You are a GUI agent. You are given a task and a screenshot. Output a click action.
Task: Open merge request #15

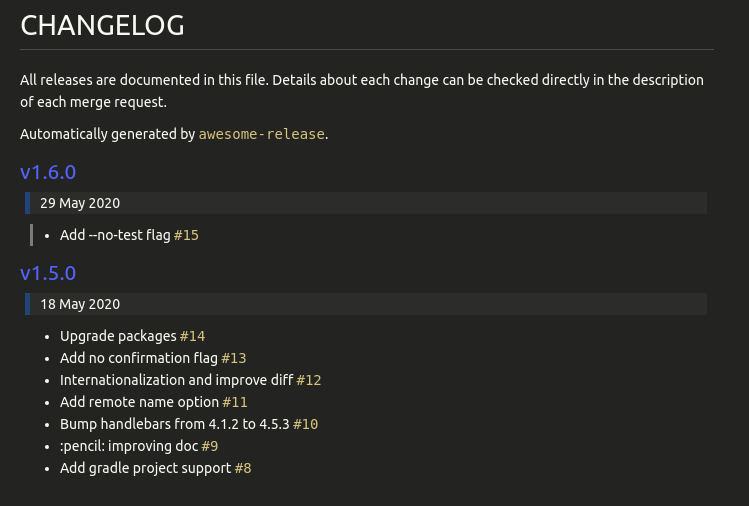[186, 235]
